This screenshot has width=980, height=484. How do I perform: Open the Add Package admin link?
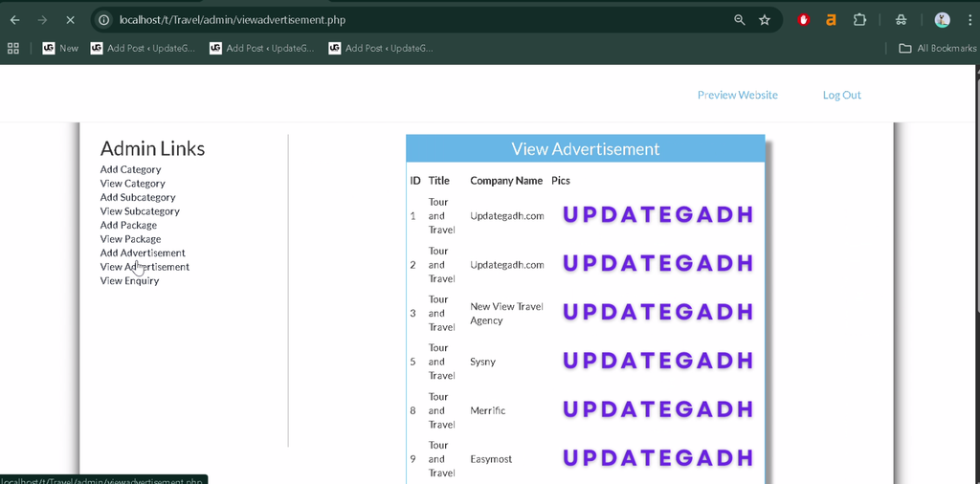click(x=128, y=225)
